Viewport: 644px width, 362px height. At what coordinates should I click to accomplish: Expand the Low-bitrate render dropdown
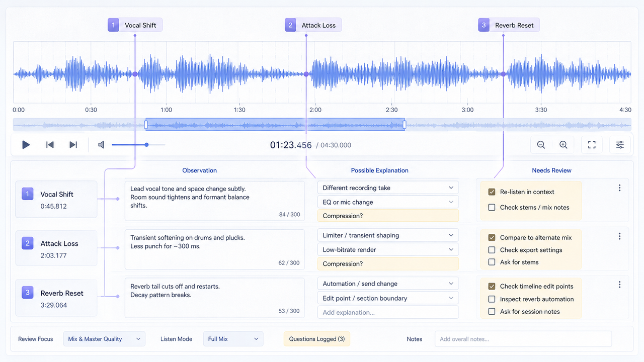click(x=388, y=249)
